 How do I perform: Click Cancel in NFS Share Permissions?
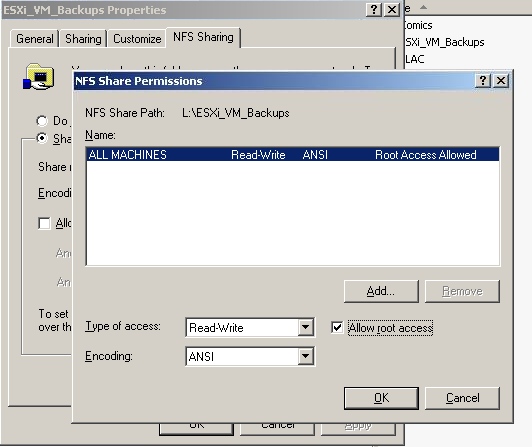462,398
